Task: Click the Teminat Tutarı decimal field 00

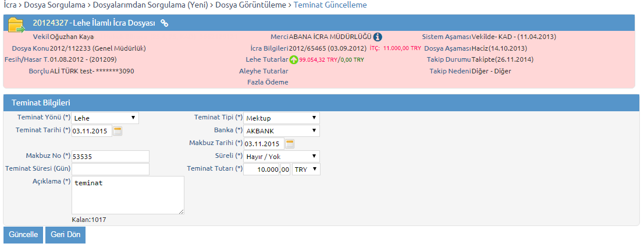Action: pyautogui.click(x=286, y=169)
